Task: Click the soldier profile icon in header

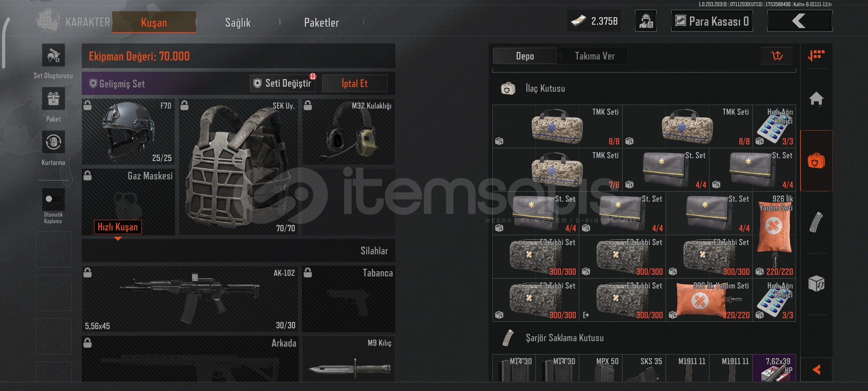Action: (646, 21)
